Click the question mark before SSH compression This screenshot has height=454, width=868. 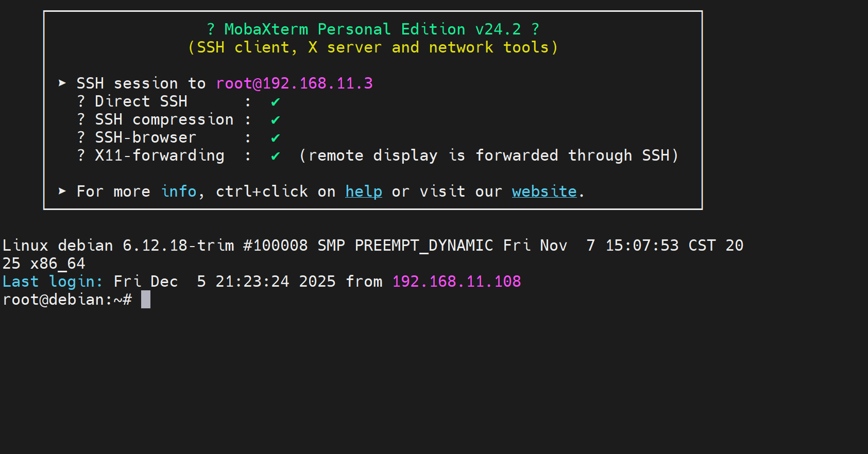[81, 119]
